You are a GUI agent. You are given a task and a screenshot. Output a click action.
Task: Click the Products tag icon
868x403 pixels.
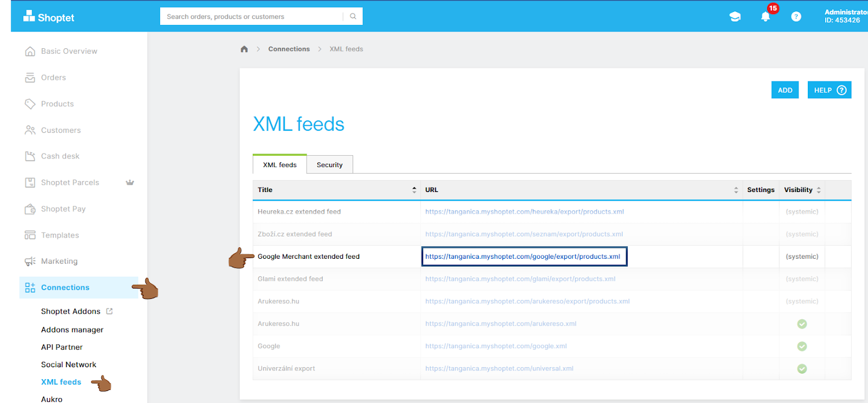point(30,104)
